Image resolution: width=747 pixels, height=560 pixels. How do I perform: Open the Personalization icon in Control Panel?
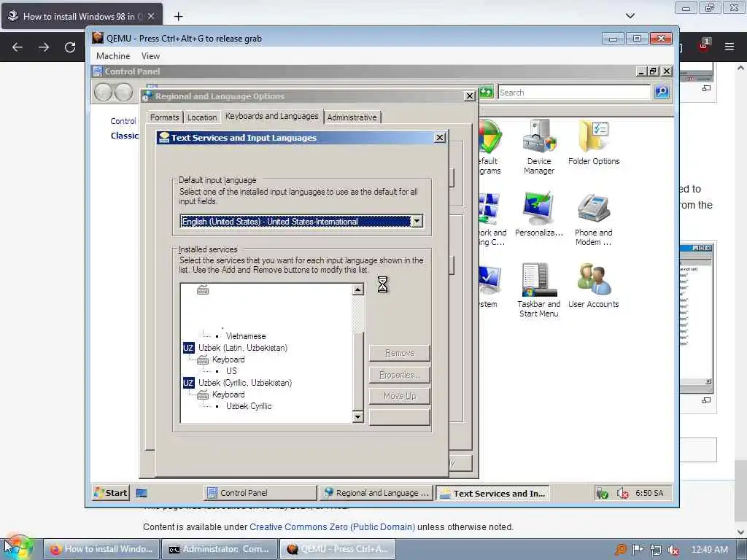point(539,214)
